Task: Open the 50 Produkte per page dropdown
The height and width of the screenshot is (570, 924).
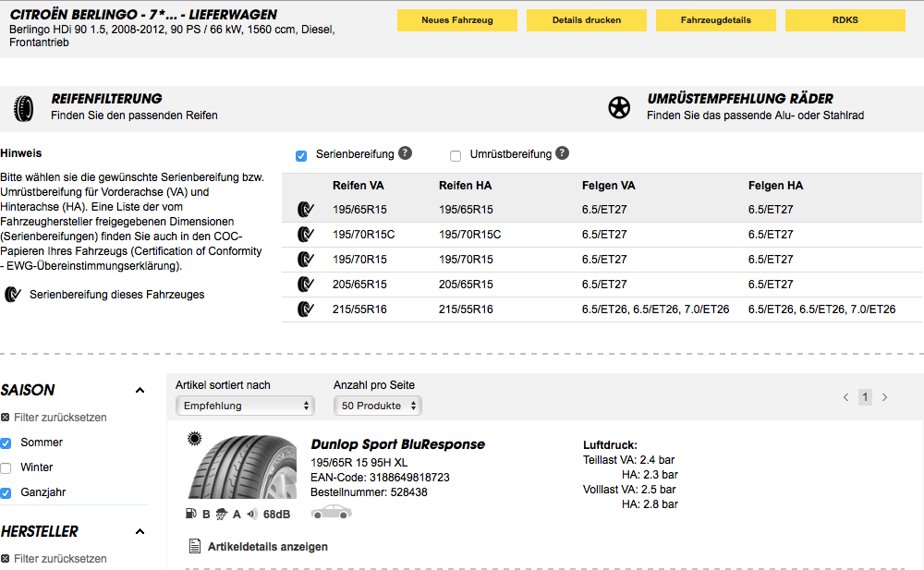Action: (x=378, y=406)
